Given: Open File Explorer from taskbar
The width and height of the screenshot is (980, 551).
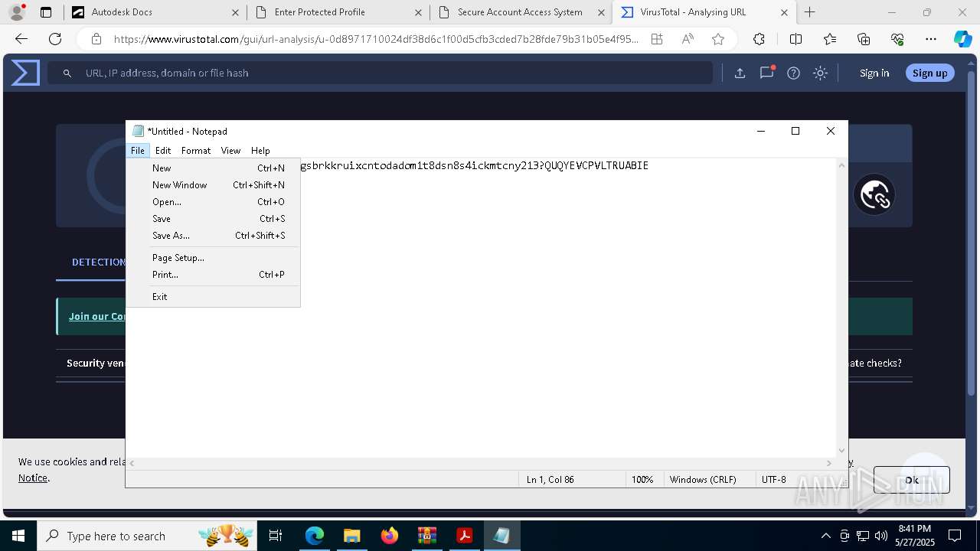Looking at the screenshot, I should point(351,536).
